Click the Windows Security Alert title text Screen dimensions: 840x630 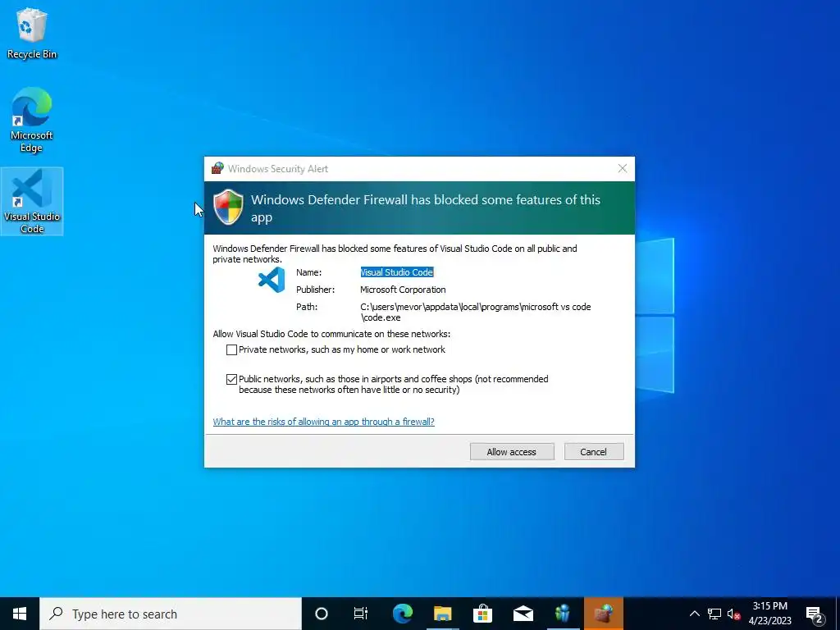point(277,169)
